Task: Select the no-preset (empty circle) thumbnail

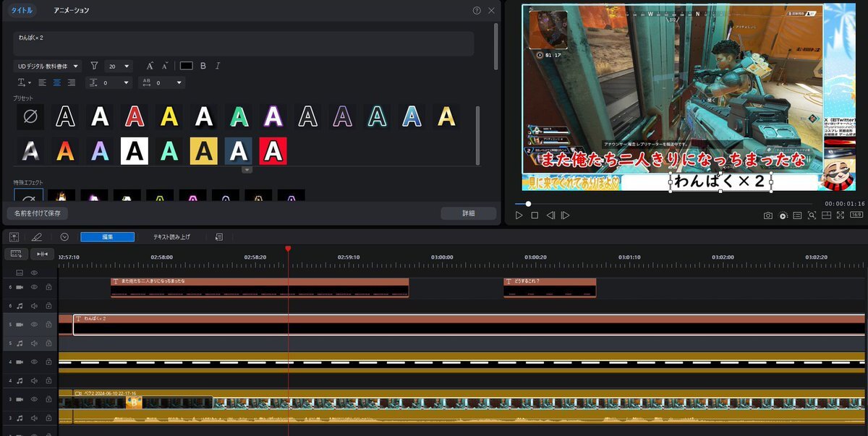Action: (x=30, y=116)
